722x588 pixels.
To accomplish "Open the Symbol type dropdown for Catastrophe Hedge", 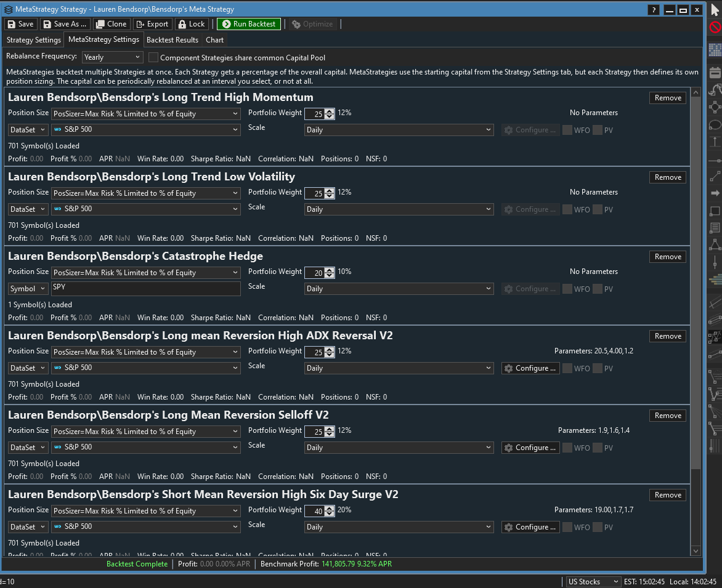I will (28, 289).
